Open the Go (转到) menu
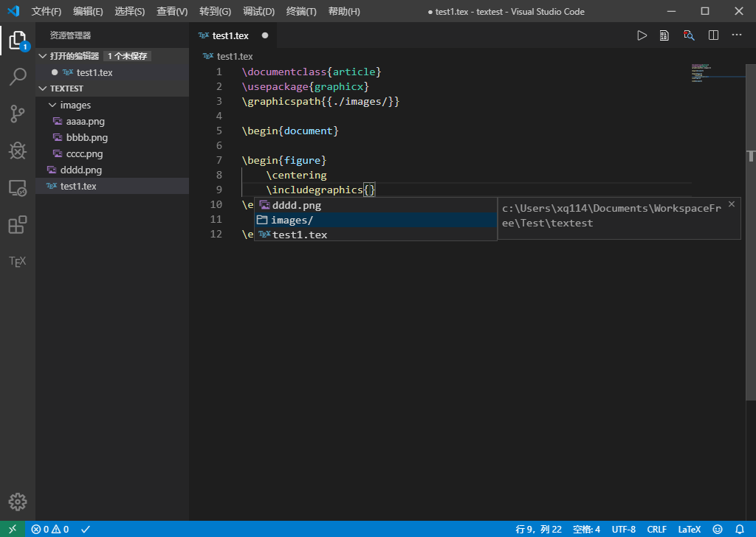 pyautogui.click(x=215, y=12)
